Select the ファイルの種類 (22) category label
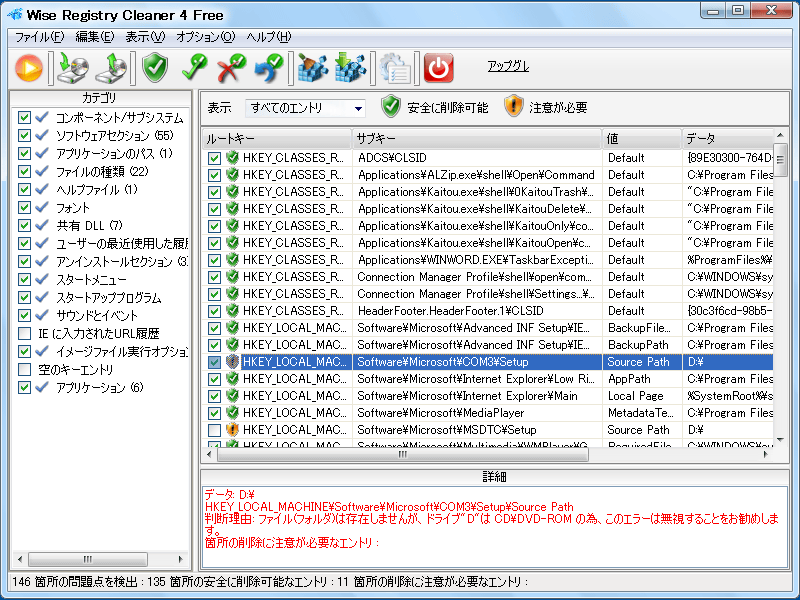This screenshot has height=600, width=800. (x=102, y=171)
